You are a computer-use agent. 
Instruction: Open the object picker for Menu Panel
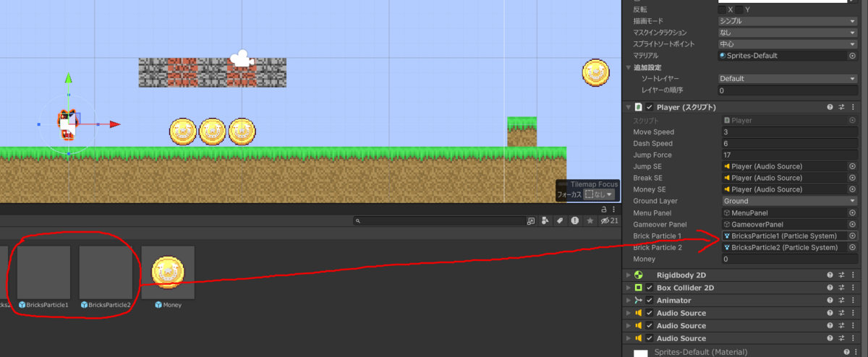pyautogui.click(x=852, y=212)
